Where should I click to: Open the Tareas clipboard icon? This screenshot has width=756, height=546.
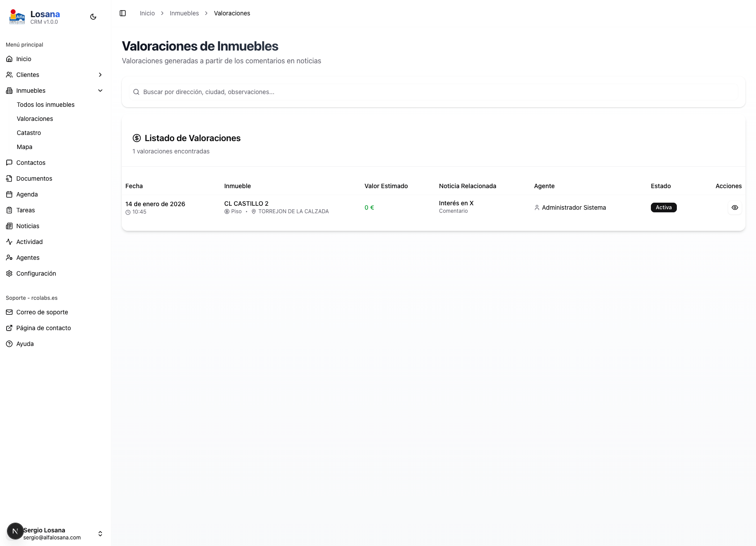(x=9, y=210)
